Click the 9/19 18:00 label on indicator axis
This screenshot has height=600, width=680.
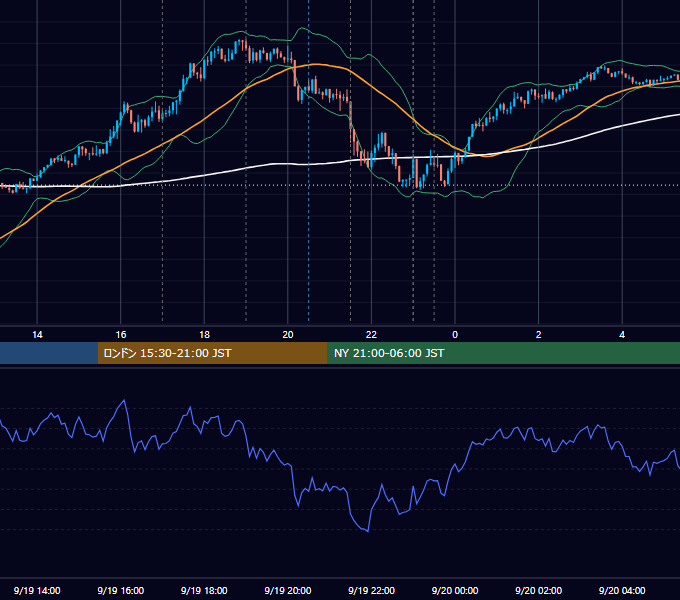[204, 590]
